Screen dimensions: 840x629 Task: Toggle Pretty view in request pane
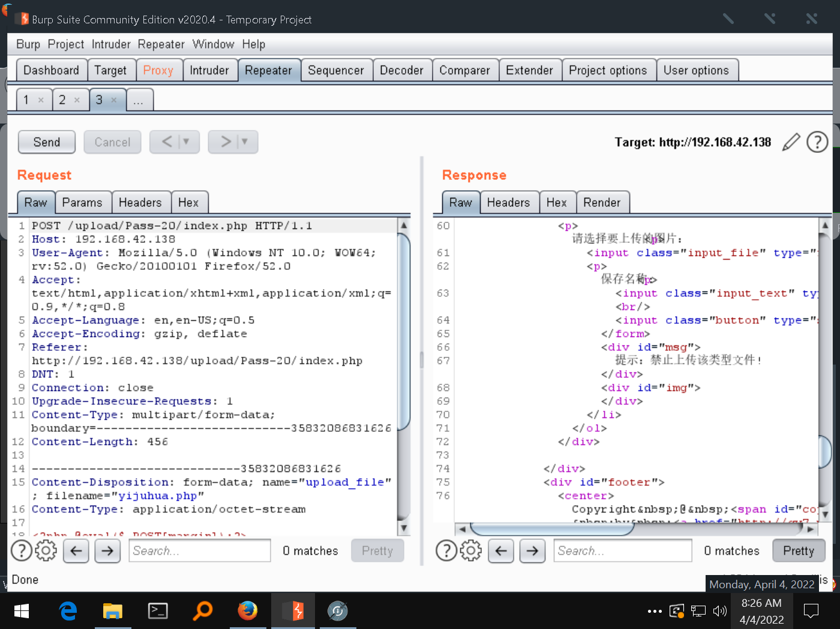click(x=377, y=550)
